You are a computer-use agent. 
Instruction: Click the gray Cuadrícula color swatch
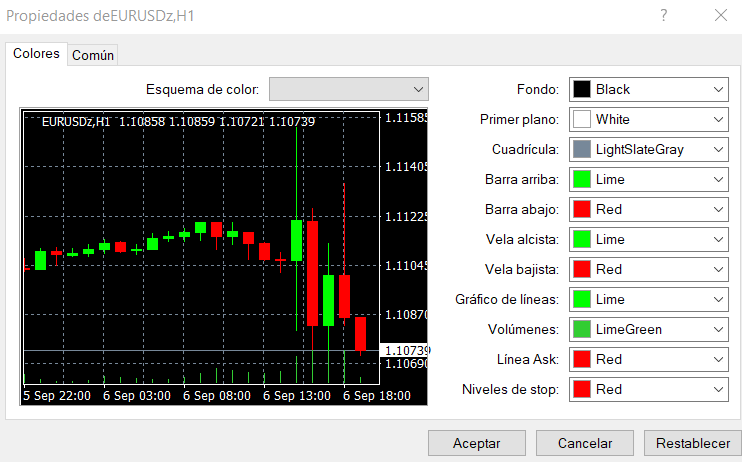click(x=582, y=150)
